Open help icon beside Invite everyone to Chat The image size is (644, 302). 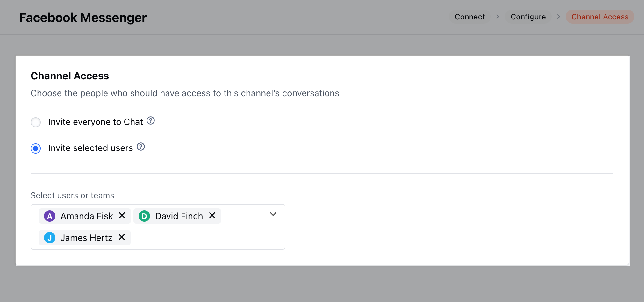151,121
